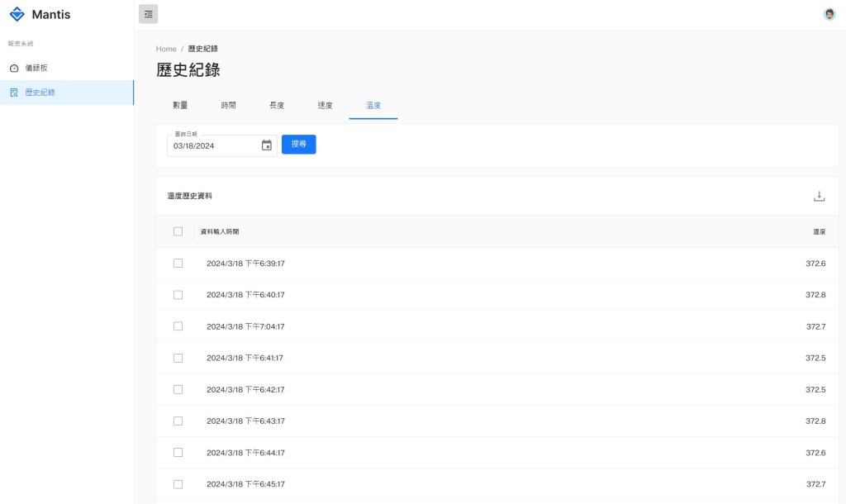Check the row for 下午7:04:17
The height and width of the screenshot is (504, 846).
point(178,326)
